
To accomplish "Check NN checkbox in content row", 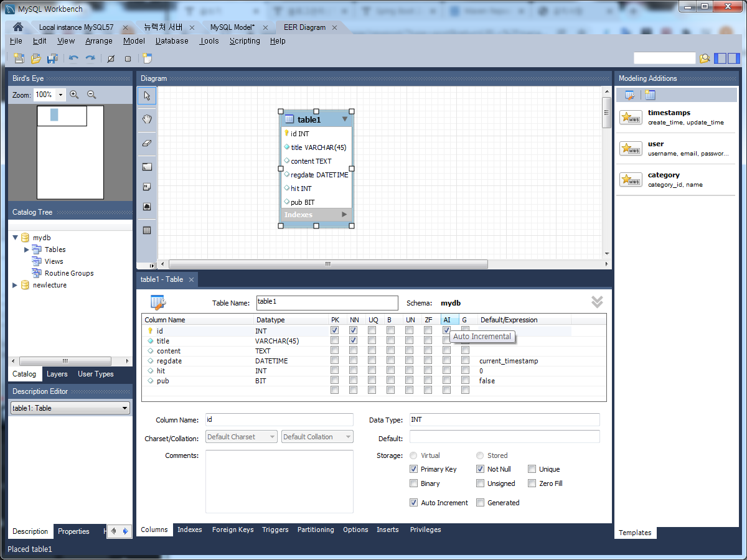I will coord(354,350).
